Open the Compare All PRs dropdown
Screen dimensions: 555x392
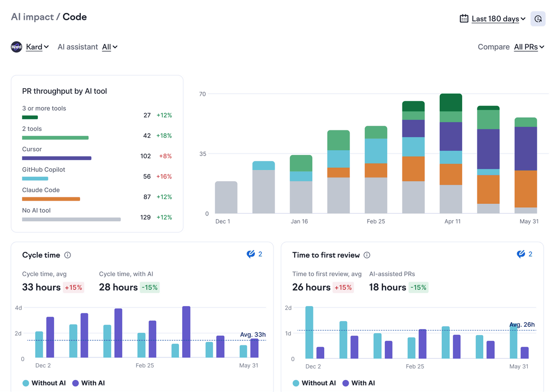tap(529, 47)
